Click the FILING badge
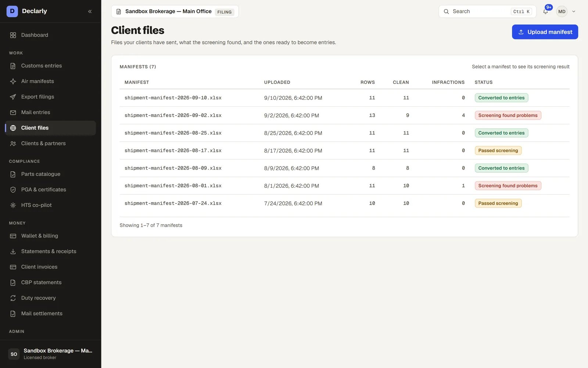 pos(224,12)
